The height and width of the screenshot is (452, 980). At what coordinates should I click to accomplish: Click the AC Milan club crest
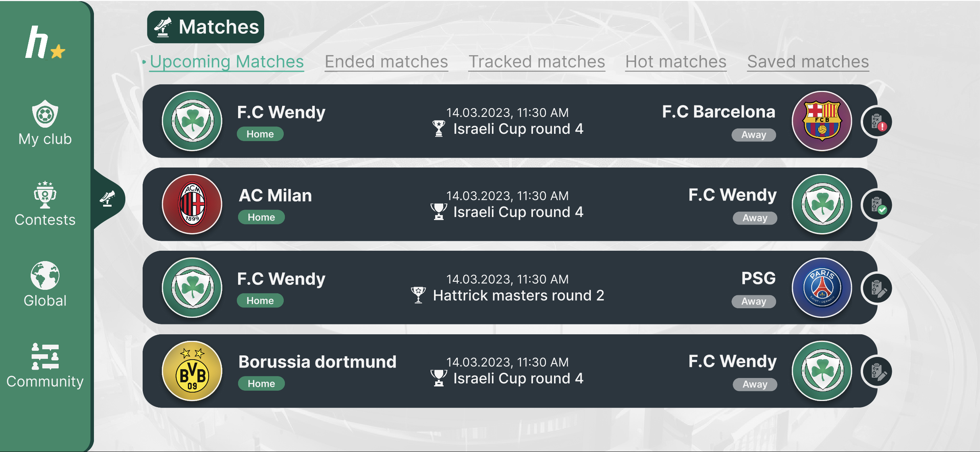coord(192,204)
